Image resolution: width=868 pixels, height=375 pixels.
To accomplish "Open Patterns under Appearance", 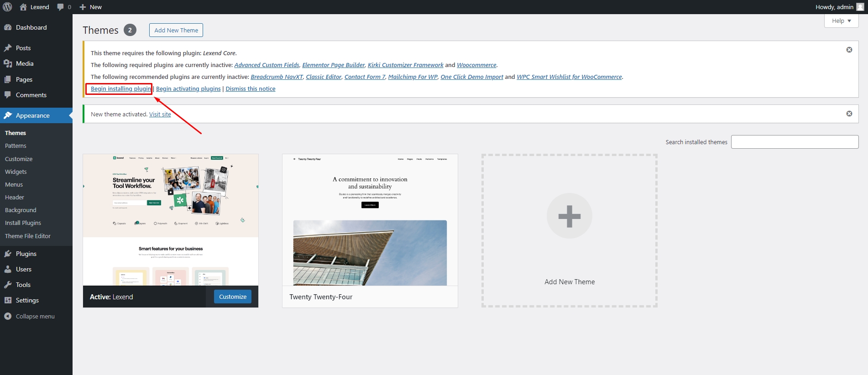I will pos(16,146).
